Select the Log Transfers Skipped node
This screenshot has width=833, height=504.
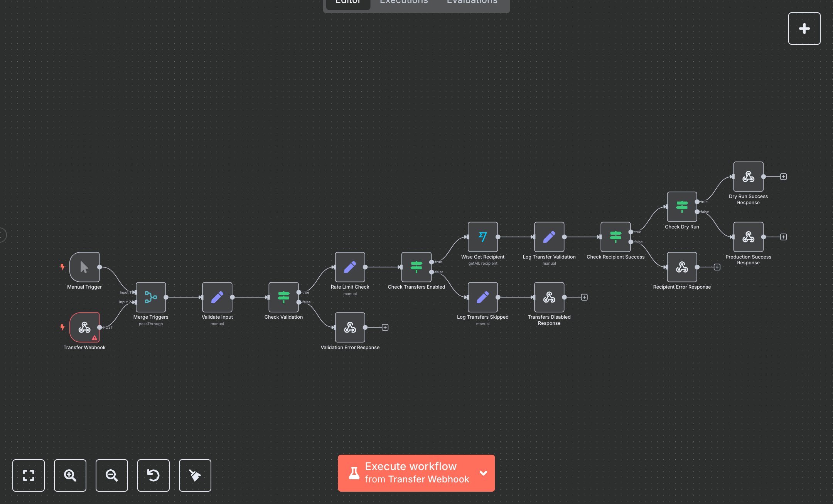pyautogui.click(x=483, y=297)
